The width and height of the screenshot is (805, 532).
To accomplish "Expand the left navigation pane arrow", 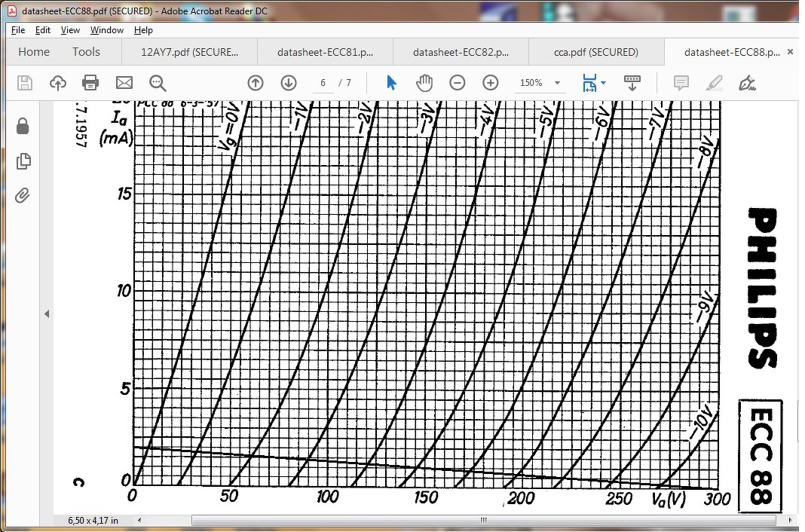I will tap(47, 314).
